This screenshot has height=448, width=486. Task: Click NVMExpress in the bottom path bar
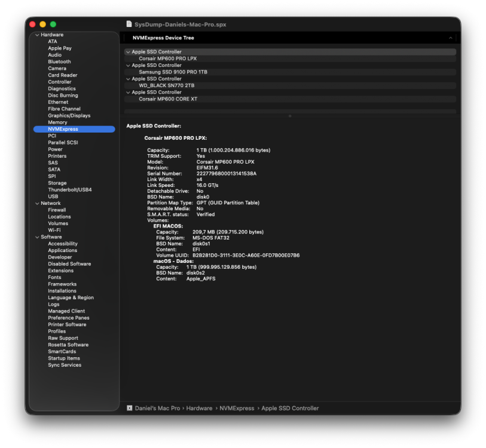[237, 409]
